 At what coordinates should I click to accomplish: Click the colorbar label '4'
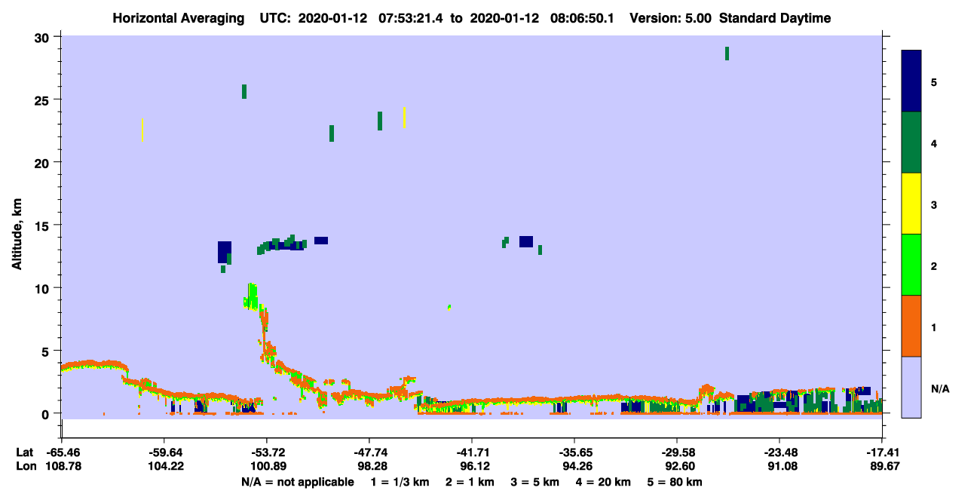(x=934, y=143)
